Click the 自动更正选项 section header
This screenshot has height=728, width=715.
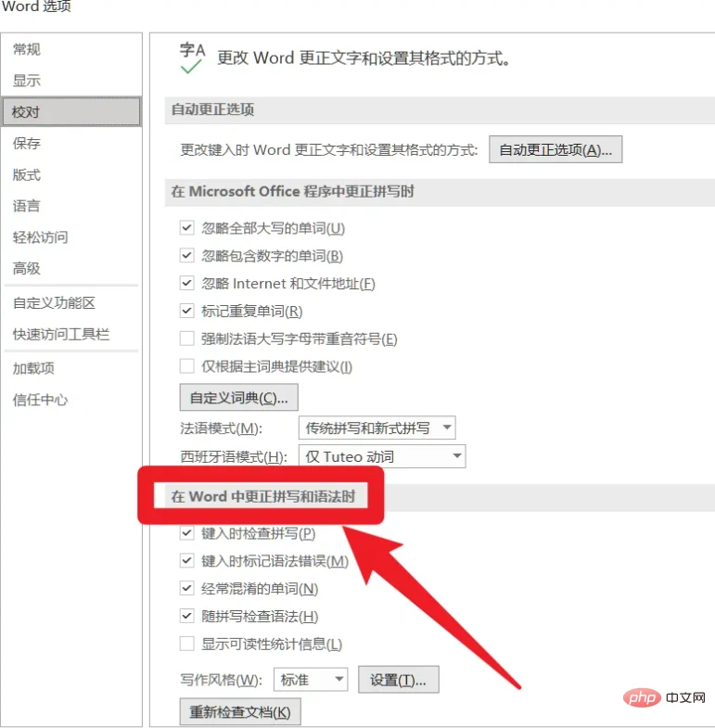(x=212, y=109)
